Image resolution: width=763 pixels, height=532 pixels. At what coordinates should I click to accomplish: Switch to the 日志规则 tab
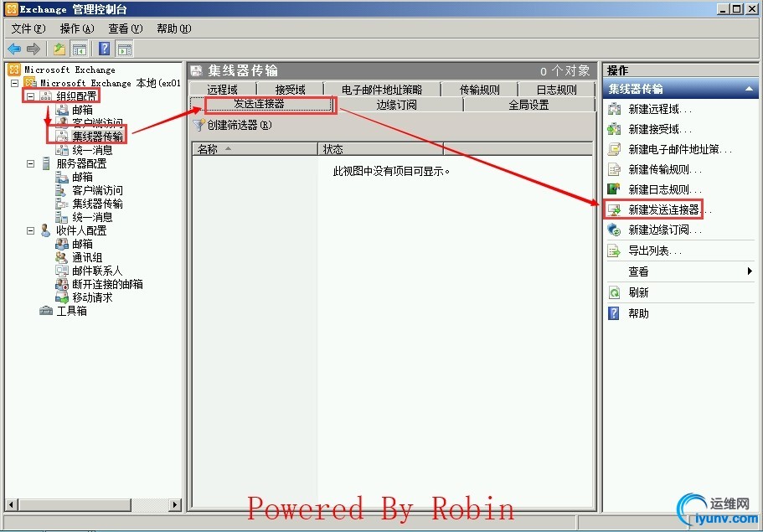(557, 90)
